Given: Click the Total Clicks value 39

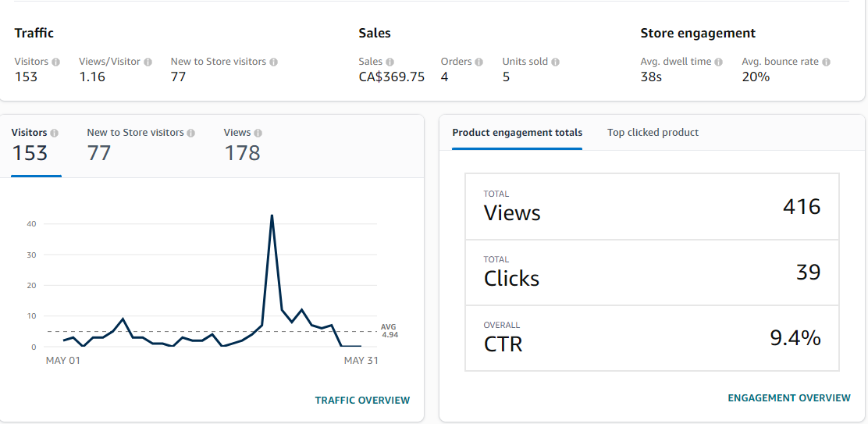Looking at the screenshot, I should [808, 273].
